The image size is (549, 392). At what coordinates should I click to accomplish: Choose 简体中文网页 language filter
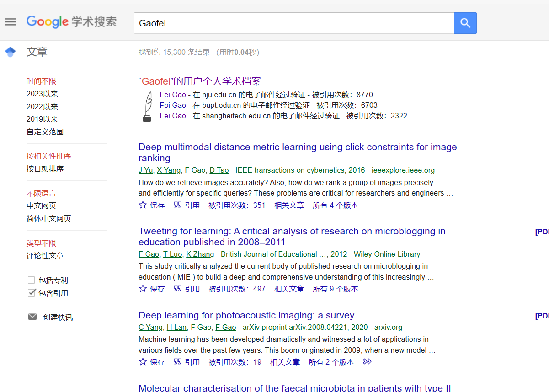pos(49,219)
